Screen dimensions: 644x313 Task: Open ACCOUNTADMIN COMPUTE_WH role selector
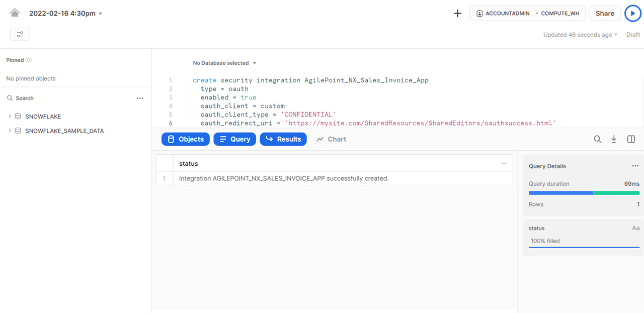point(527,14)
